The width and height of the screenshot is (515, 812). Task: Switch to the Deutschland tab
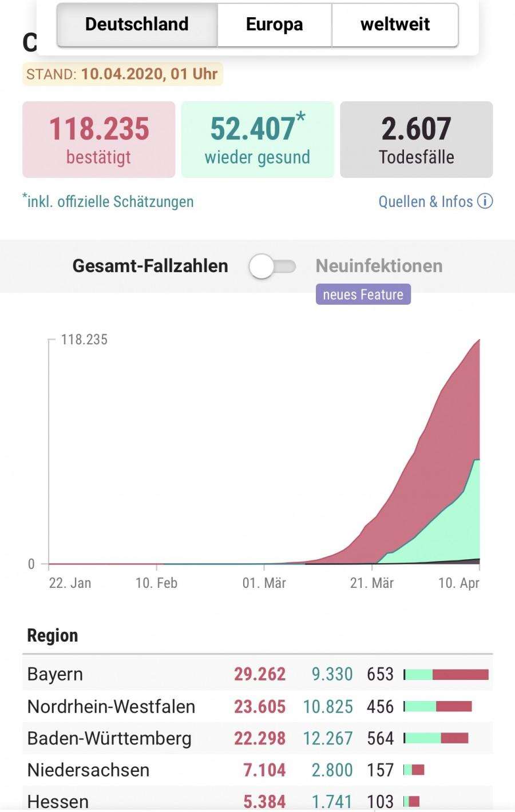(x=137, y=25)
